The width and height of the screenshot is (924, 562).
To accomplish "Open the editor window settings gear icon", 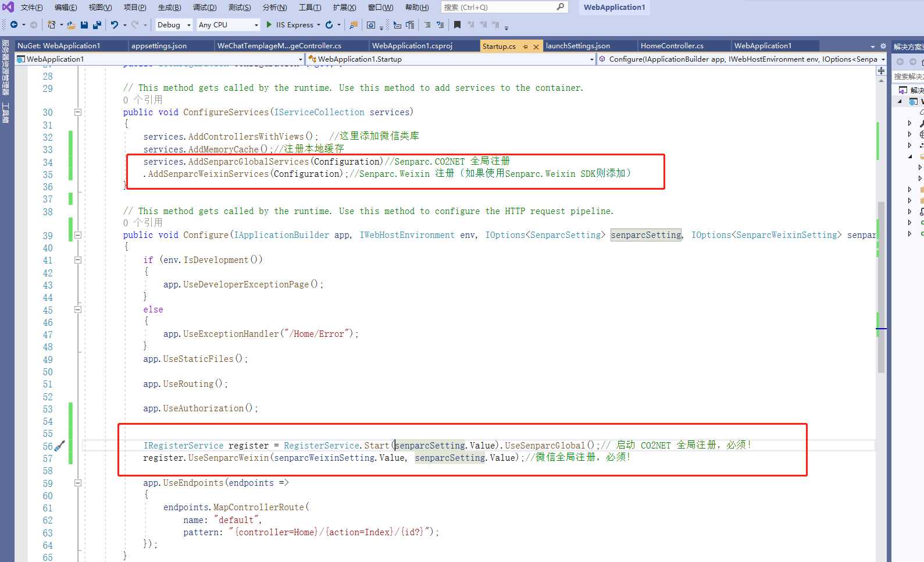I will pos(883,46).
